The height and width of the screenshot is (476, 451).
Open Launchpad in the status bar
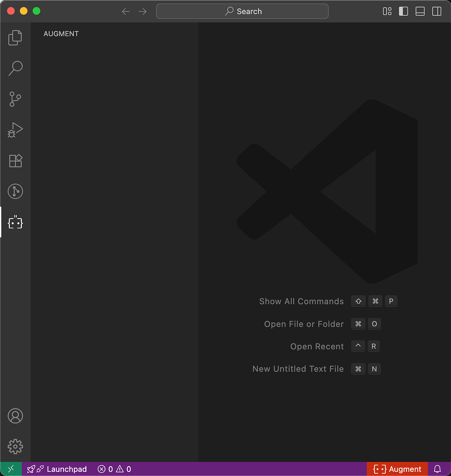click(x=57, y=469)
